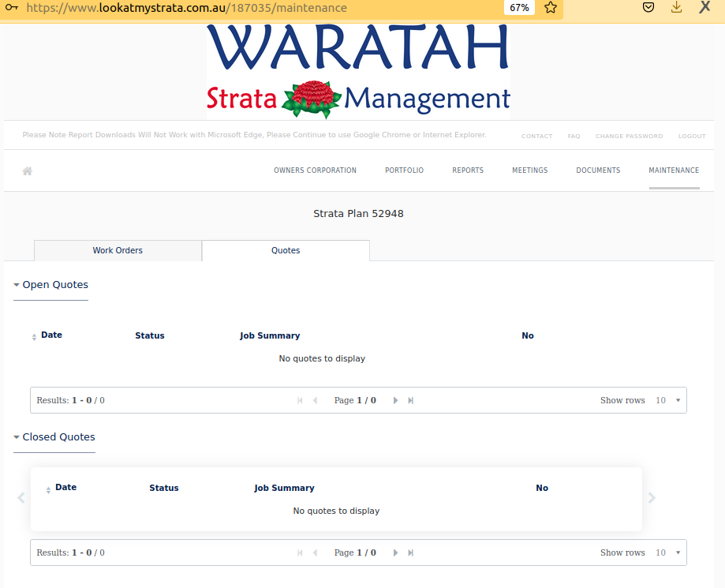
Task: Go to previous page in Closed Quotes pager
Action: tap(315, 552)
